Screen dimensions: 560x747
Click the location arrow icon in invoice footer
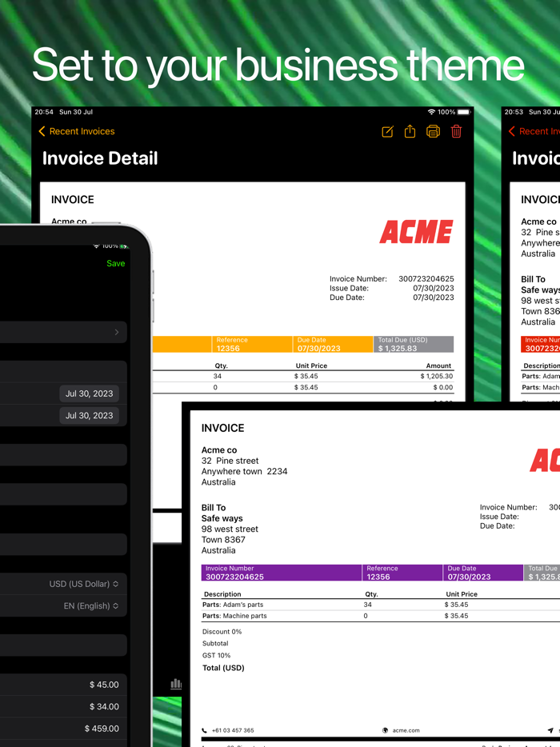click(x=550, y=730)
